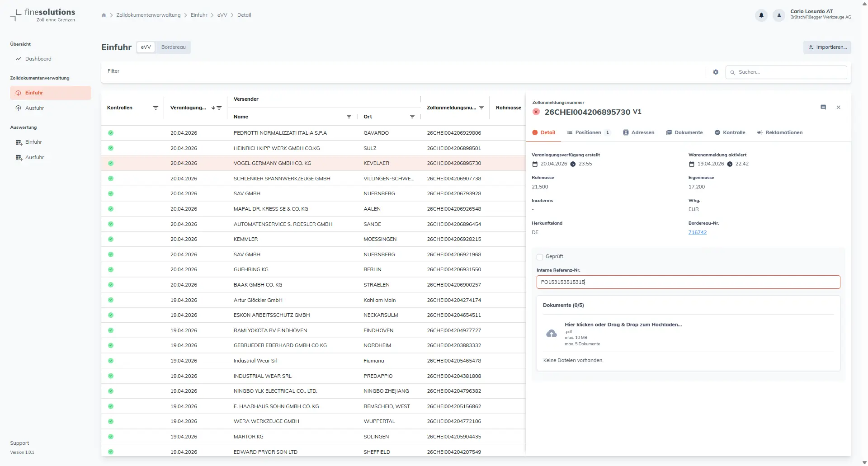Open the user profile avatar icon

(779, 15)
